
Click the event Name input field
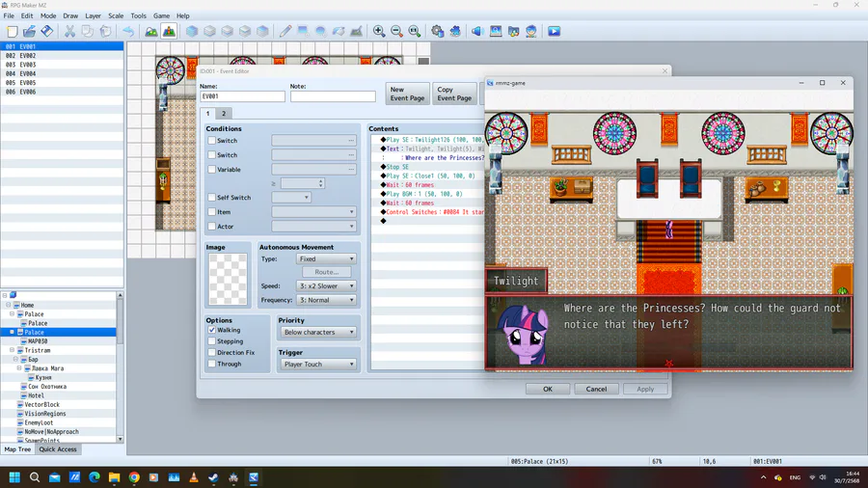(x=242, y=96)
